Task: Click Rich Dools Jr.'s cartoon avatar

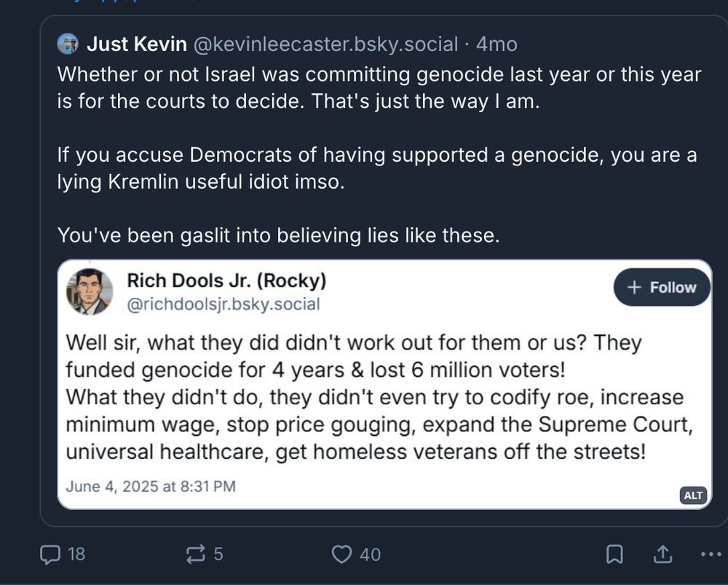Action: [90, 291]
